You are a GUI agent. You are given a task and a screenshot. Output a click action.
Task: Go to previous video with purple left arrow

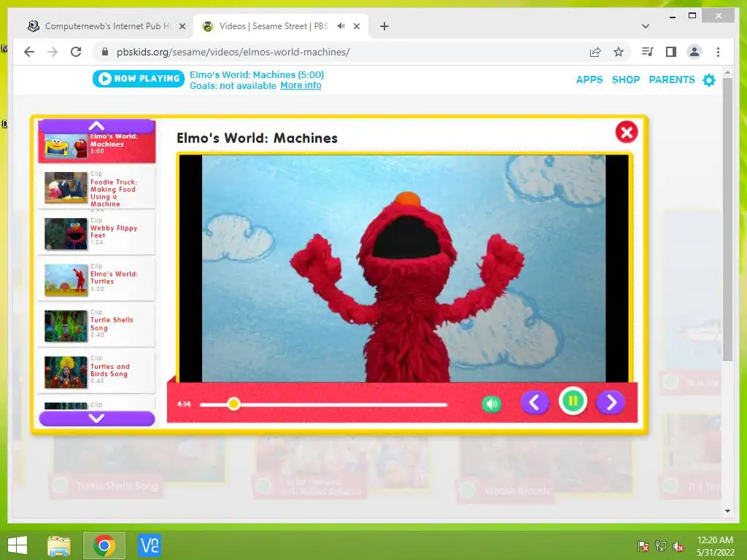point(535,402)
